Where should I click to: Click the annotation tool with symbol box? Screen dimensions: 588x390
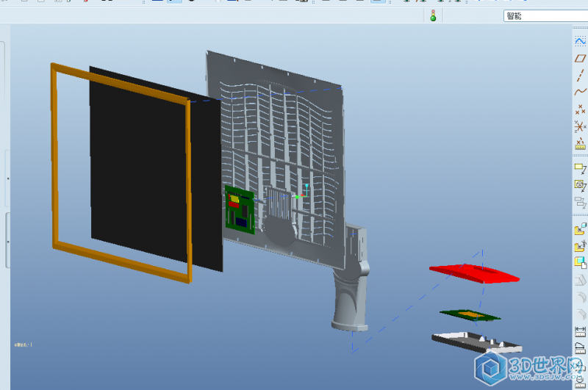[580, 185]
